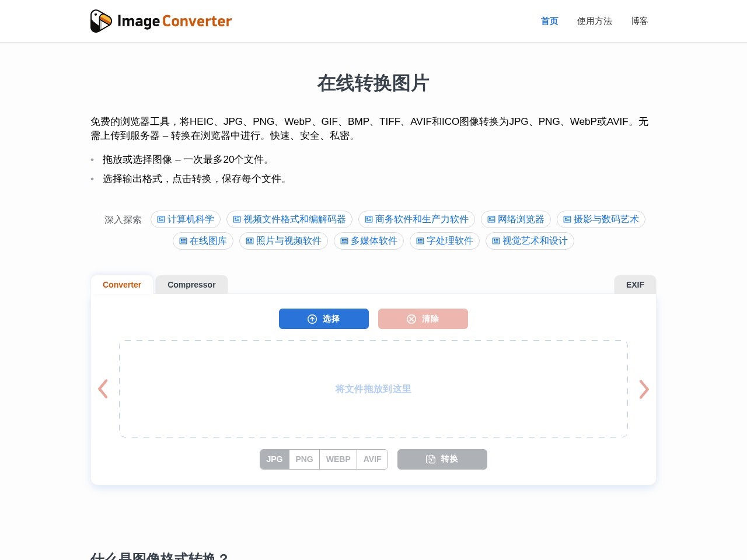
Task: Click the Image Converter toucan logo
Action: tap(101, 21)
